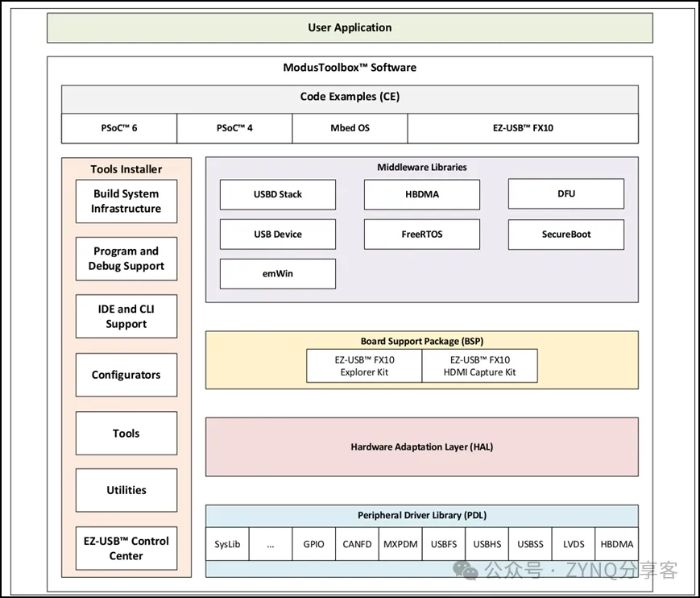Click the USBSS driver cell
Image resolution: width=700 pixels, height=598 pixels.
[530, 544]
